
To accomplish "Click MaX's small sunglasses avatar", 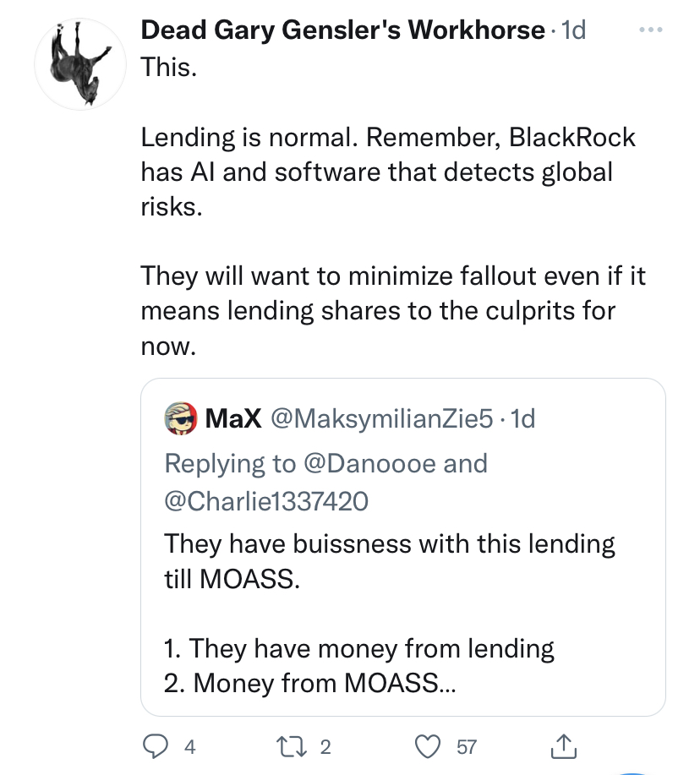I will [x=181, y=418].
